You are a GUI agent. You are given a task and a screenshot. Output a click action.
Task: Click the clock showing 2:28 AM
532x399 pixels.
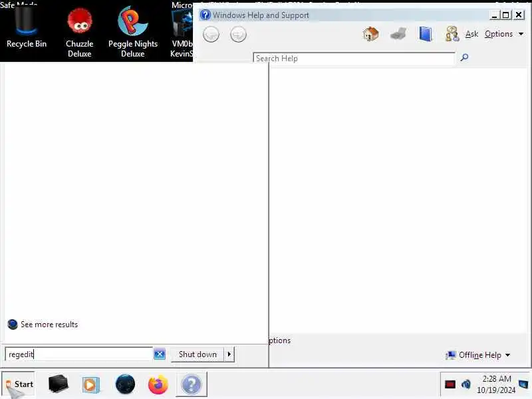496,384
